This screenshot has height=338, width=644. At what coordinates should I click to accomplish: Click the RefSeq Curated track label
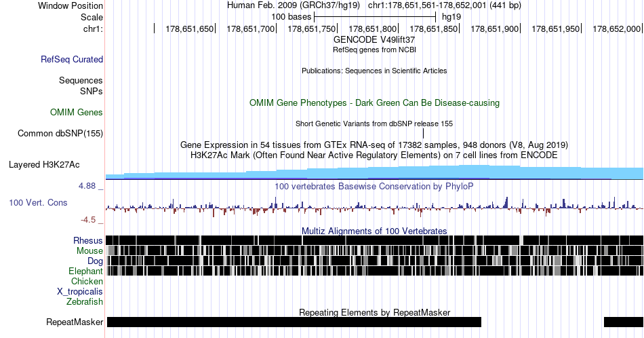72,59
